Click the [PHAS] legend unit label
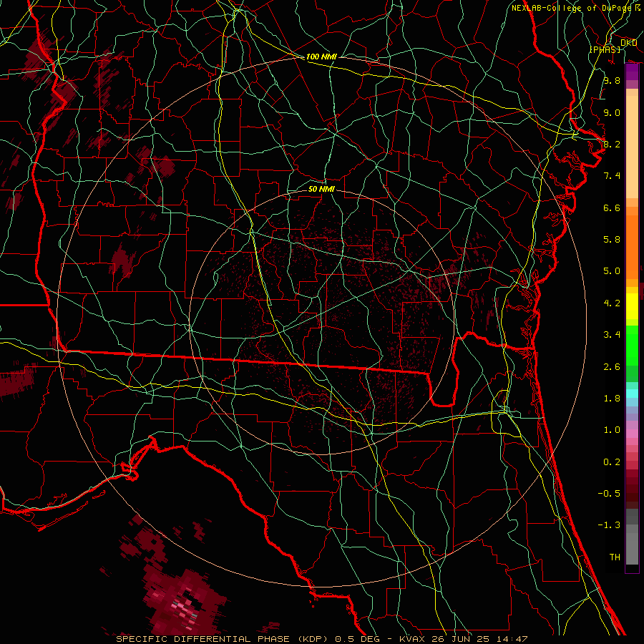Image resolution: width=644 pixels, height=644 pixels. 605,49
